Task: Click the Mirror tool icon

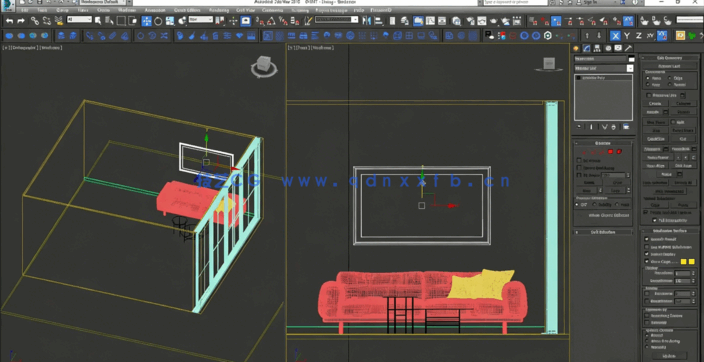Action: tap(366, 21)
